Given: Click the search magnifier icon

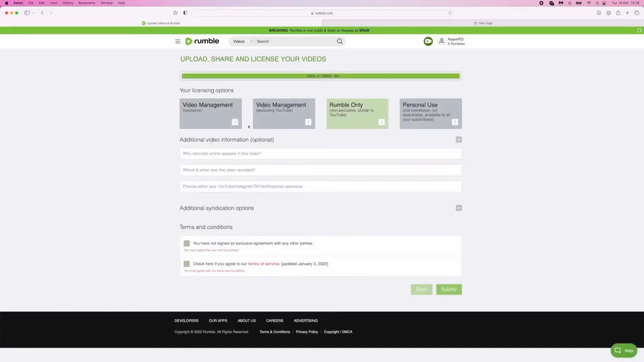Looking at the screenshot, I should pyautogui.click(x=340, y=41).
